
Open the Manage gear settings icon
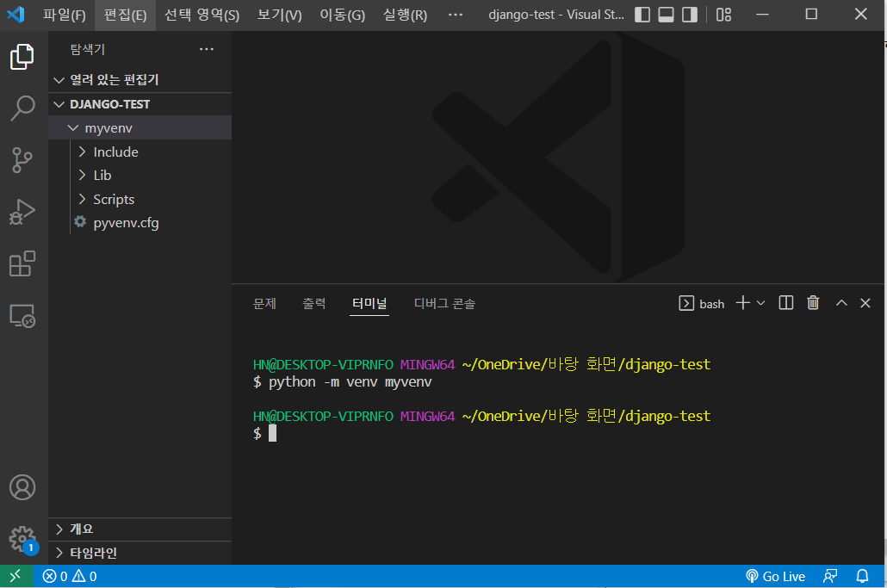(22, 540)
